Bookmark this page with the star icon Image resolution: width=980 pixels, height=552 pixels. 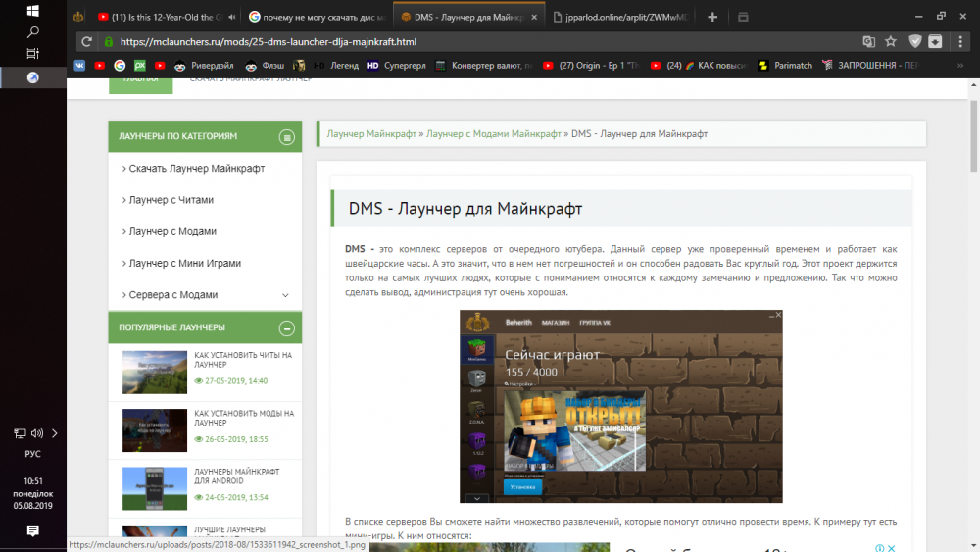(x=891, y=42)
